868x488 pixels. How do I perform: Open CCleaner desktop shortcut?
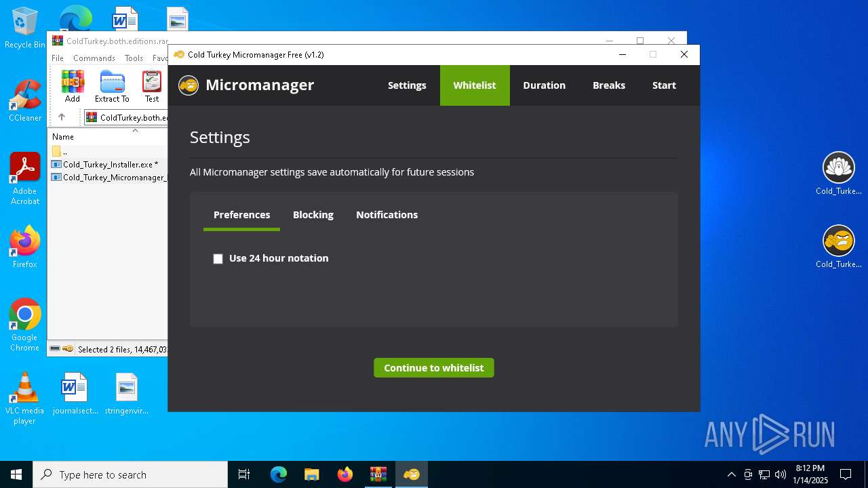click(x=25, y=101)
